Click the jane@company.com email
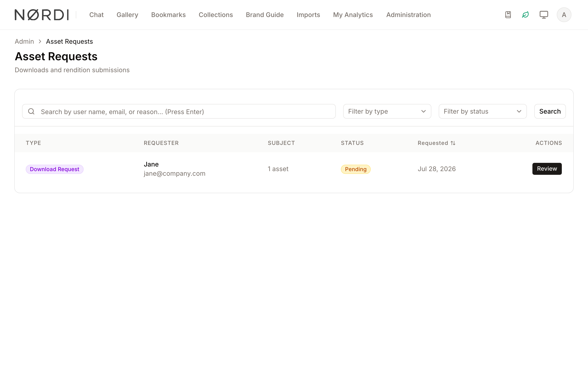Screen dimensions: 588x368 pos(175,173)
